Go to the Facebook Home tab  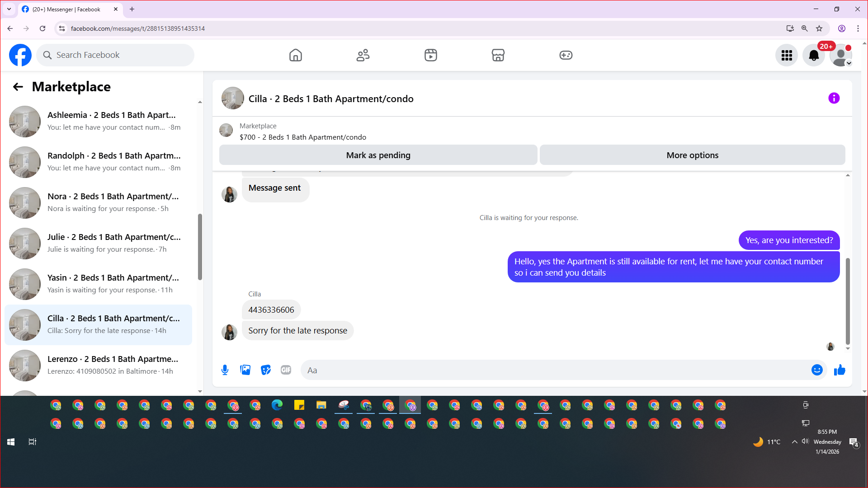click(295, 55)
